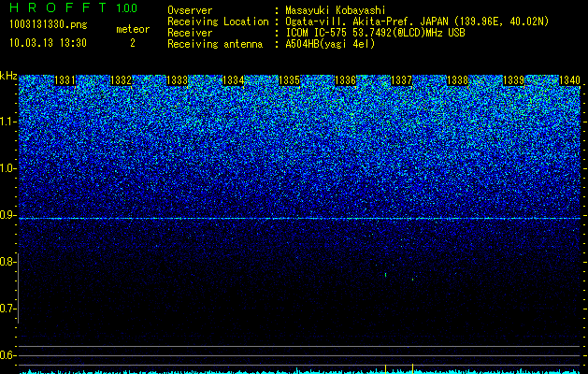Click the 1338 time marker
Image resolution: width=588 pixels, height=374 pixels.
pyautogui.click(x=457, y=80)
